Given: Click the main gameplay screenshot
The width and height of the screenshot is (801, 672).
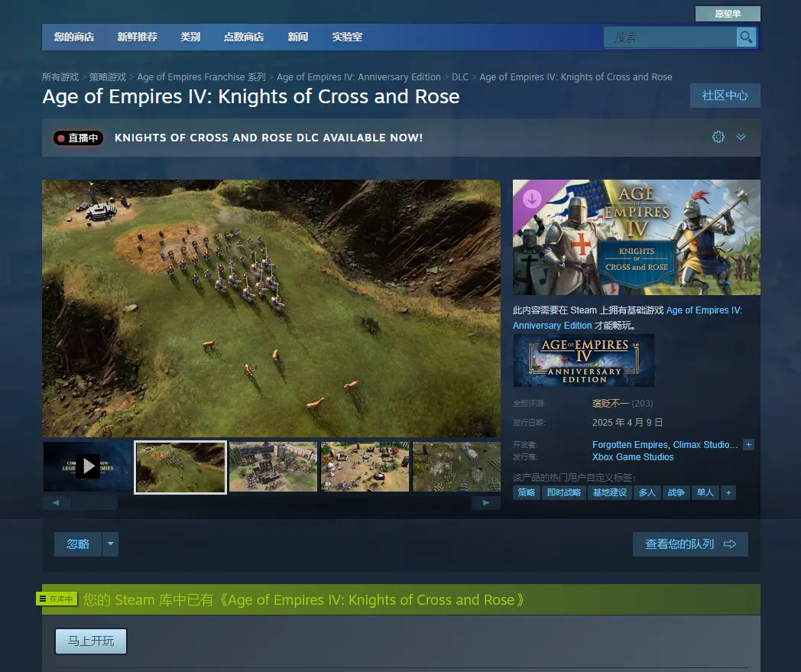Looking at the screenshot, I should click(271, 308).
